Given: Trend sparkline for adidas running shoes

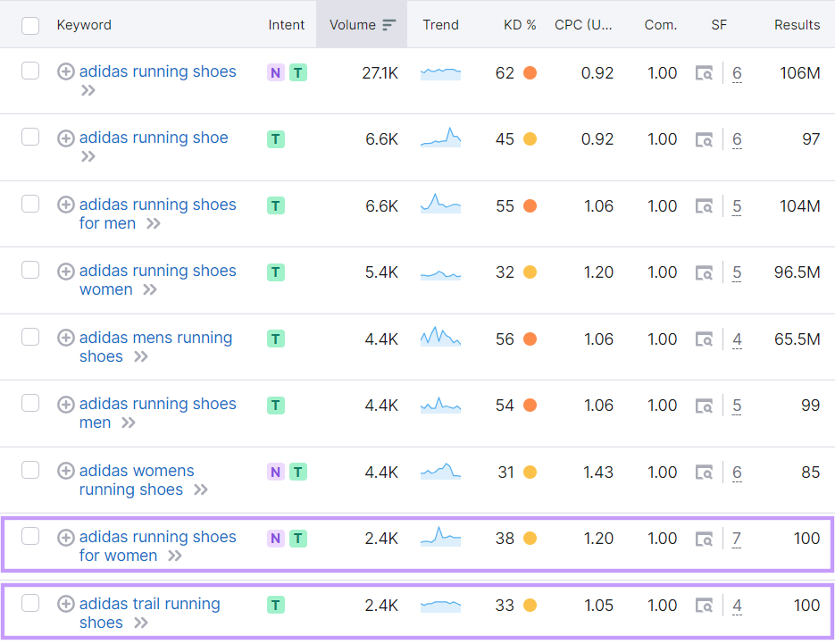Looking at the screenshot, I should click(x=440, y=73).
